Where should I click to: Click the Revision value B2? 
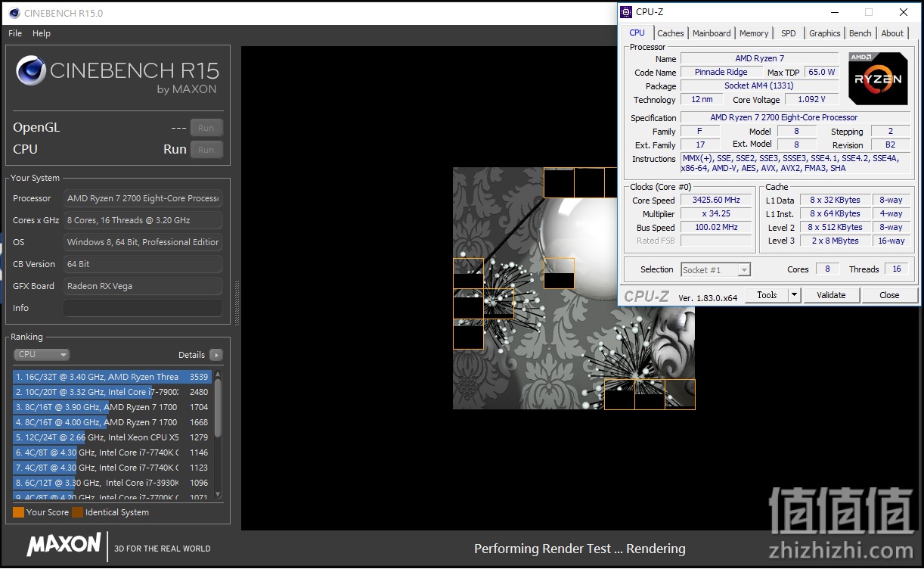(x=890, y=145)
